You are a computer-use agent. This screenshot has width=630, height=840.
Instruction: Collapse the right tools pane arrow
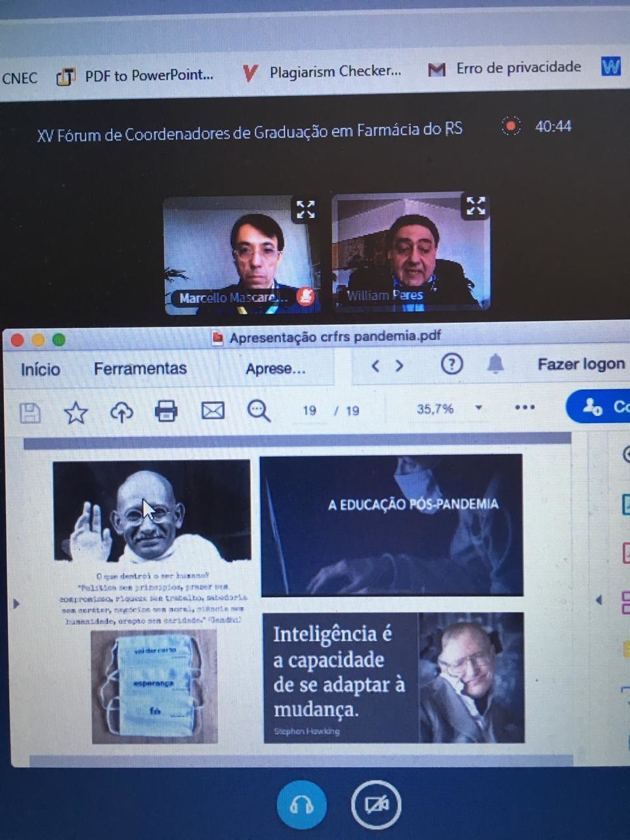pyautogui.click(x=598, y=599)
